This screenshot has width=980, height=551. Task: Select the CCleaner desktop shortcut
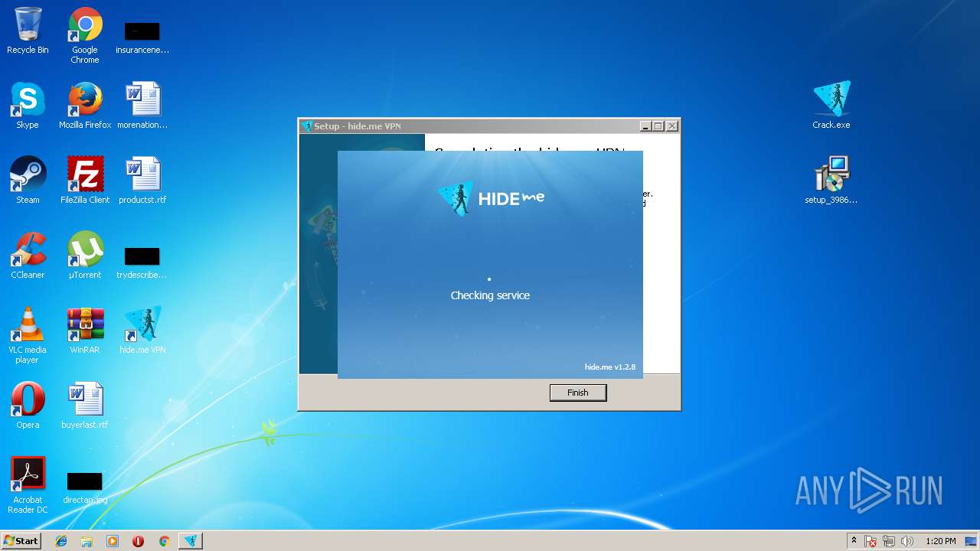[x=28, y=256]
